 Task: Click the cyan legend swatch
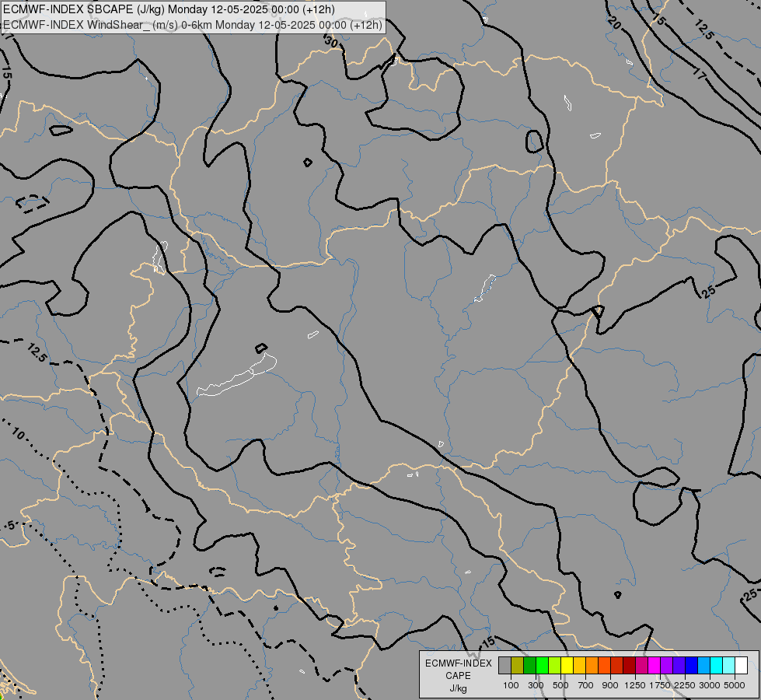coord(717,666)
